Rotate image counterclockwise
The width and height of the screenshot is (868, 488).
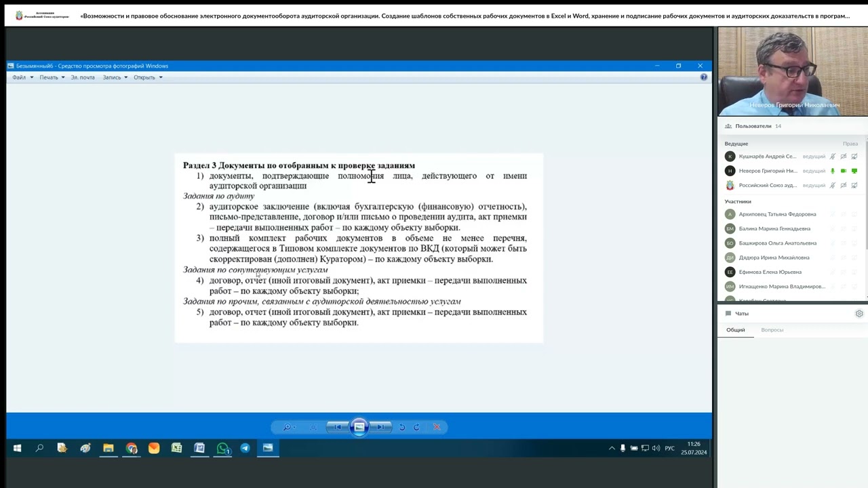[402, 427]
